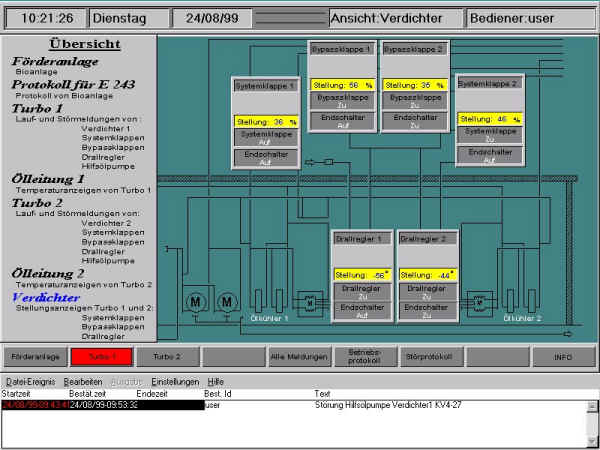Open Protokoll für E 243
The image size is (600, 450).
coord(73,84)
